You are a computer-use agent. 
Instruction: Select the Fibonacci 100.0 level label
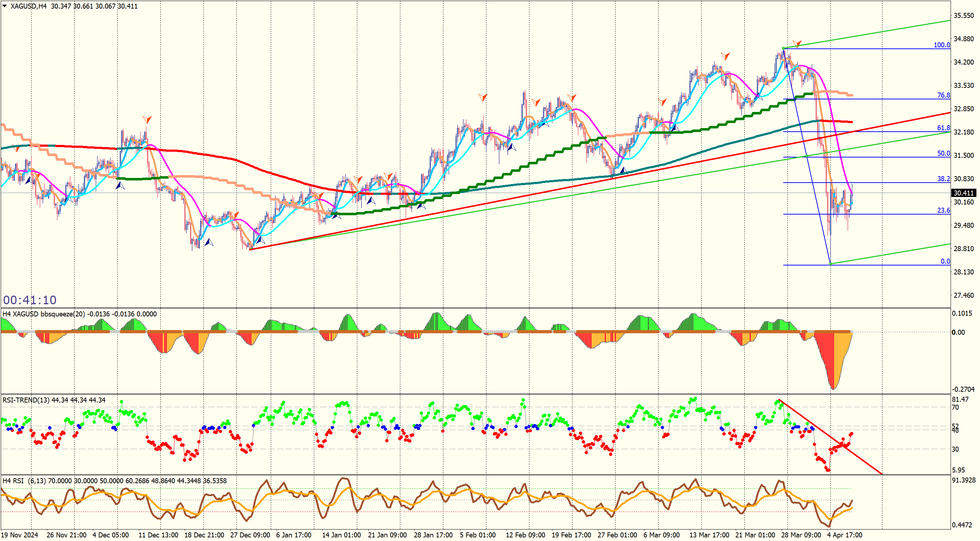click(x=942, y=45)
